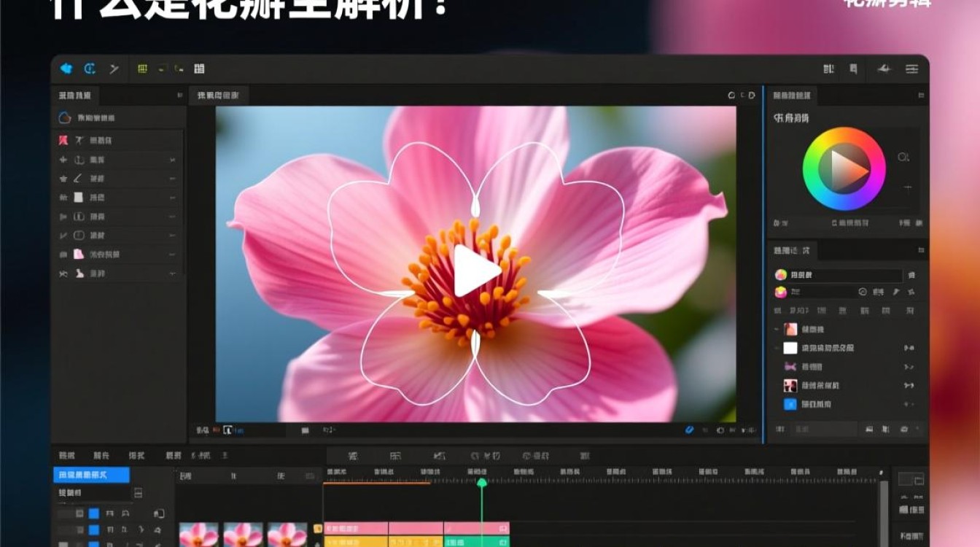Open layers panel options menu icon

click(x=922, y=250)
